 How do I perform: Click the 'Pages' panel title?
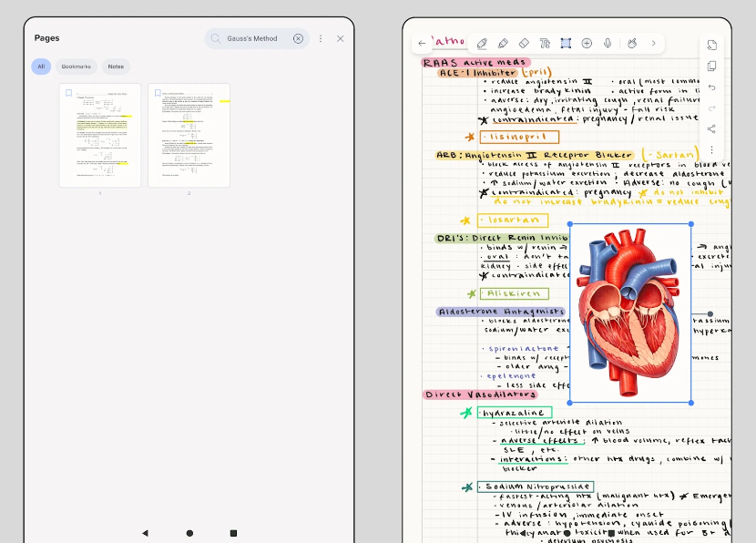46,38
